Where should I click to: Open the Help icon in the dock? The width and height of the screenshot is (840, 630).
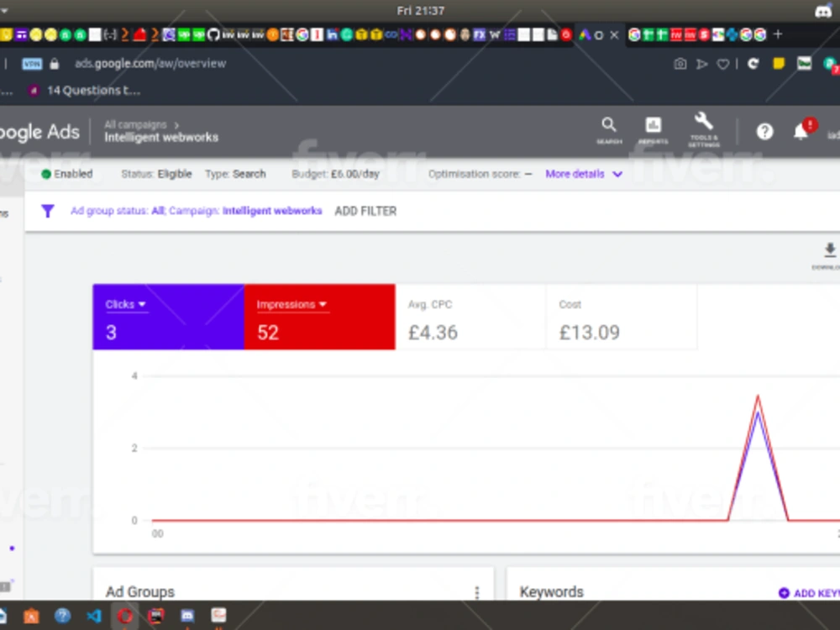click(62, 616)
